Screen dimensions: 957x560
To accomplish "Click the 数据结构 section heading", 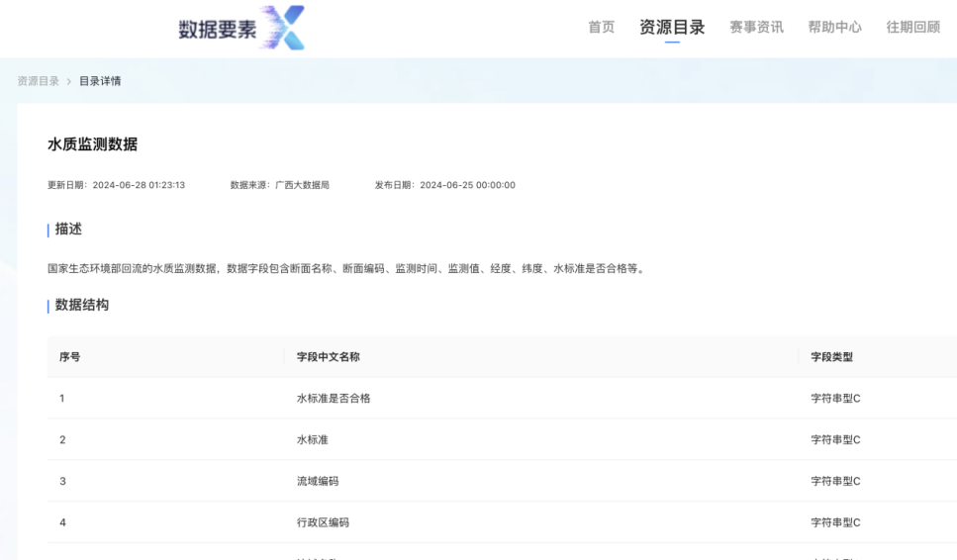I will [x=82, y=305].
